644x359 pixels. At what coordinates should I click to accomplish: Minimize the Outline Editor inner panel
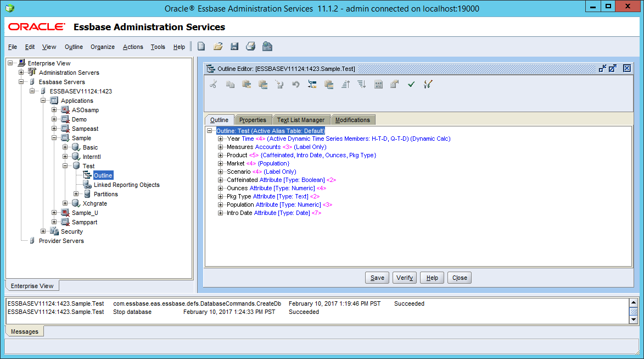tap(602, 68)
